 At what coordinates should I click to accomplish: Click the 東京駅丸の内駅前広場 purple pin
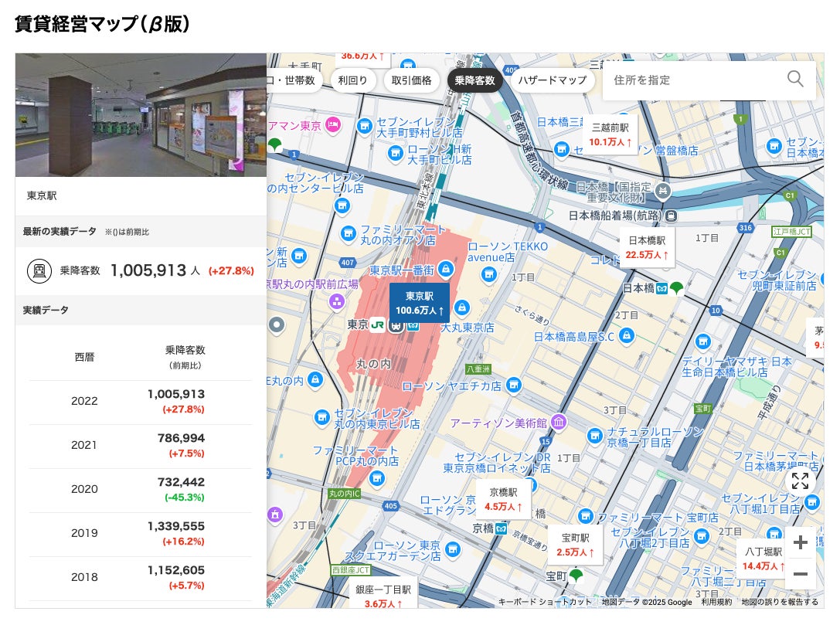point(336,301)
